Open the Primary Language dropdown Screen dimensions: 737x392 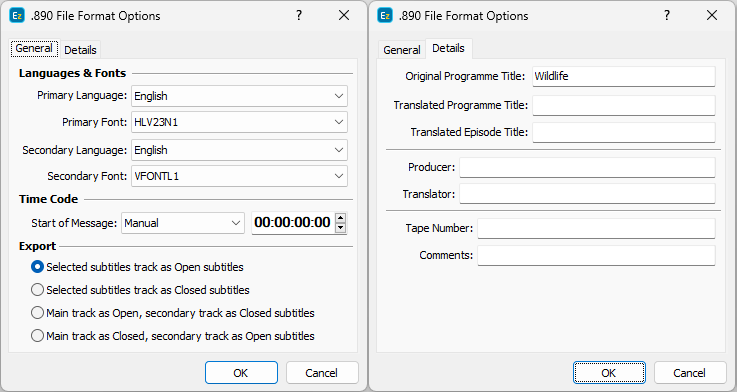(239, 96)
